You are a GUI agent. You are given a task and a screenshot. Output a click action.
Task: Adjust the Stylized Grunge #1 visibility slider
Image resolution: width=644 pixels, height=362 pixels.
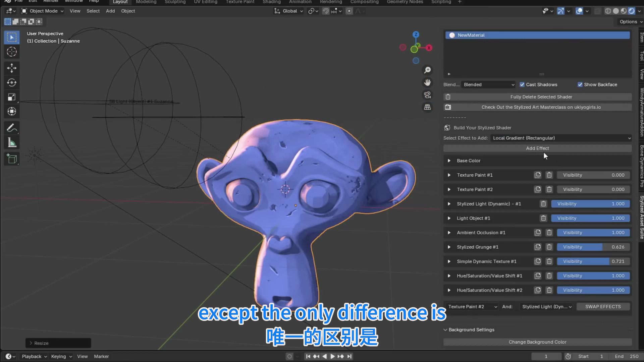point(594,247)
